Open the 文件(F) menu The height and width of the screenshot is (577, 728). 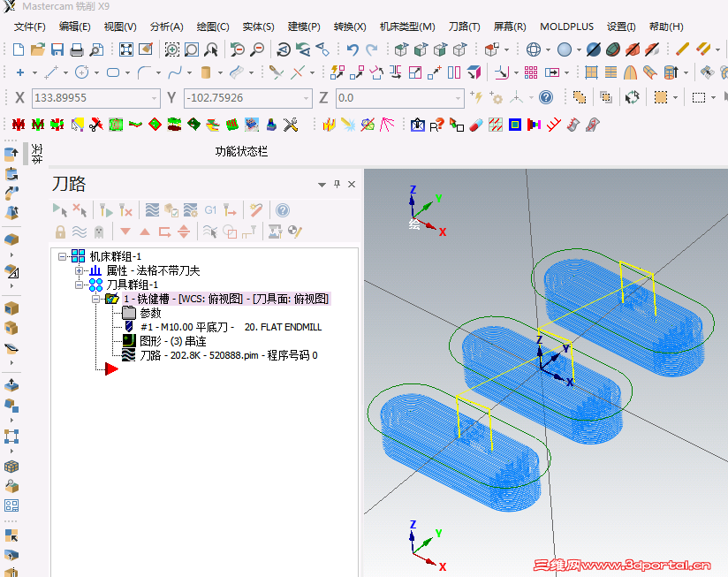point(30,27)
